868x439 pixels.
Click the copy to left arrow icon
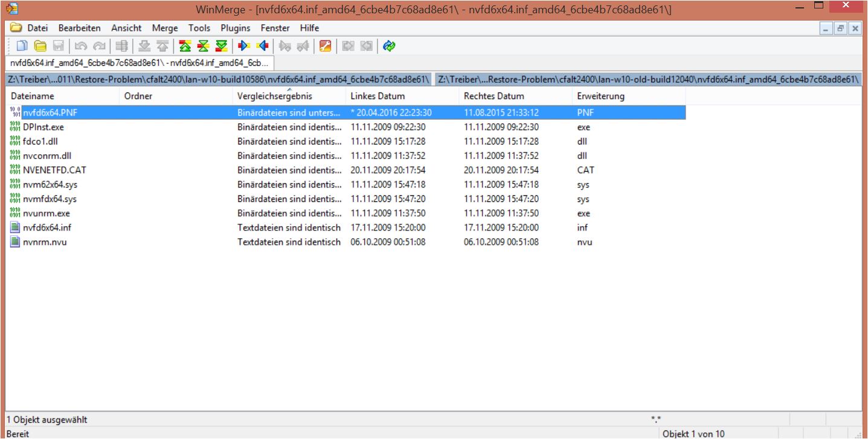coord(262,46)
